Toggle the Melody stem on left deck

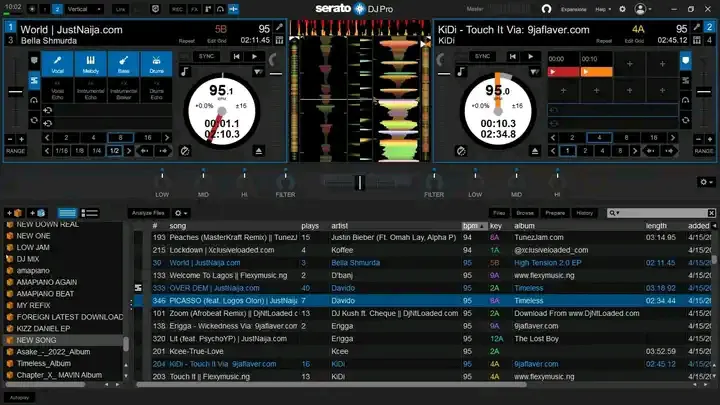coord(90,64)
